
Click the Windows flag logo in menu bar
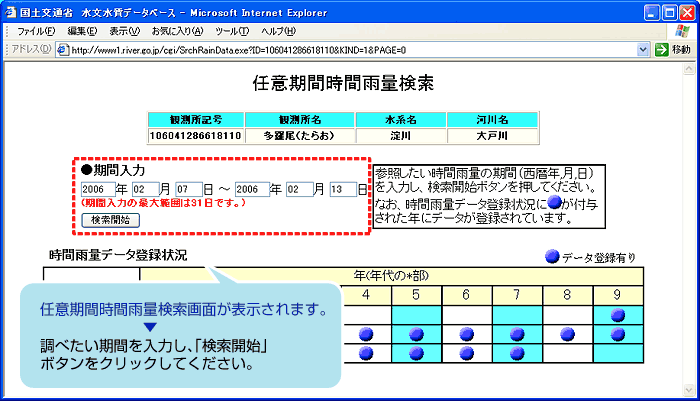click(x=684, y=31)
